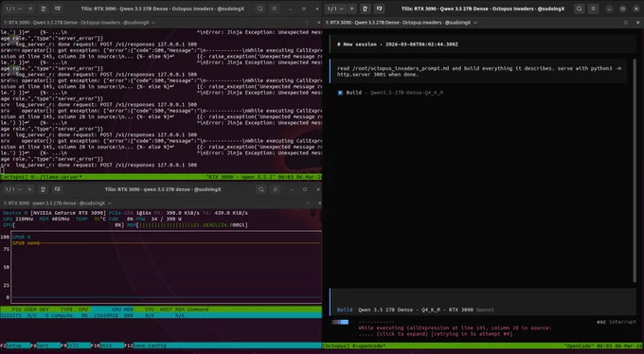Viewport: 644px width, 354px height.
Task: Click the tmux tab 0:opencode
Action: [x=367, y=346]
